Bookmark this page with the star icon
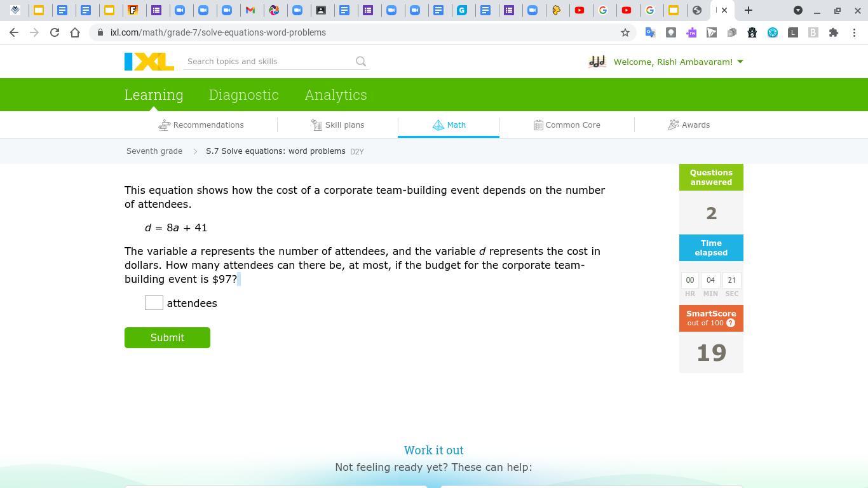 point(625,32)
